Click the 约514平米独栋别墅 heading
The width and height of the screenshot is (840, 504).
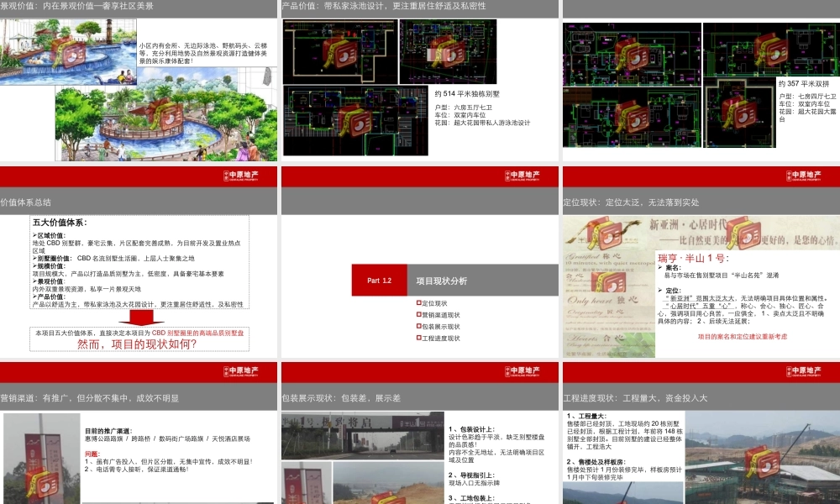[466, 94]
